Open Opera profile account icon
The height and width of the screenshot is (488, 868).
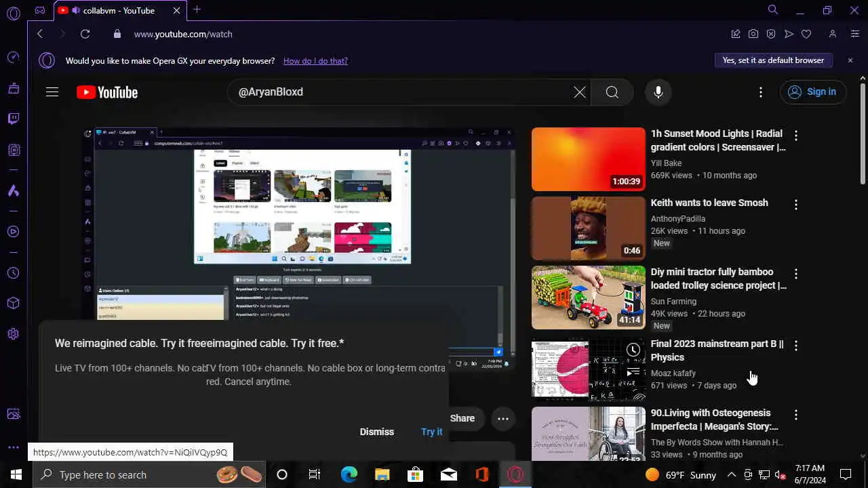point(833,34)
